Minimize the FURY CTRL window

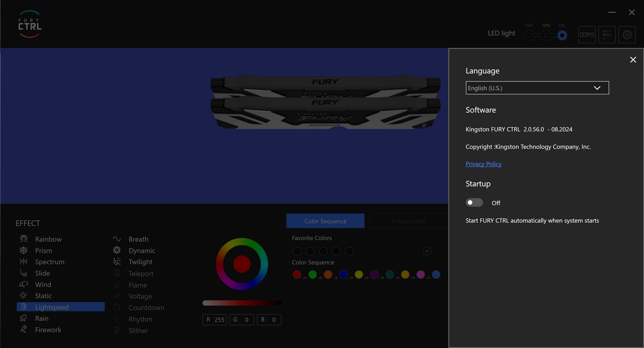[612, 12]
